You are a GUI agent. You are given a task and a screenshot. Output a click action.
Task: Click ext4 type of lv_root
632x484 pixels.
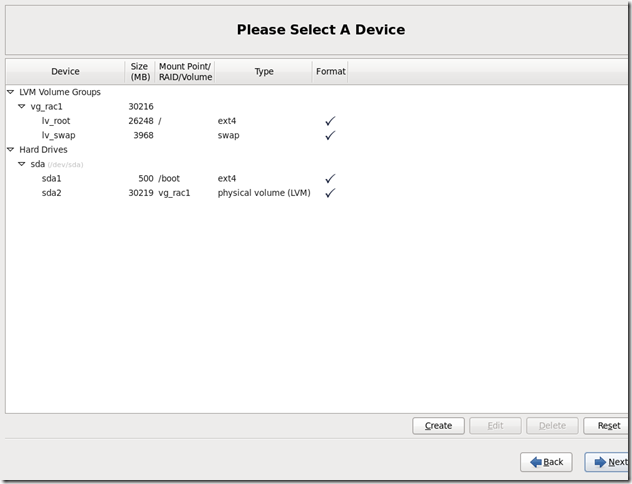(227, 121)
